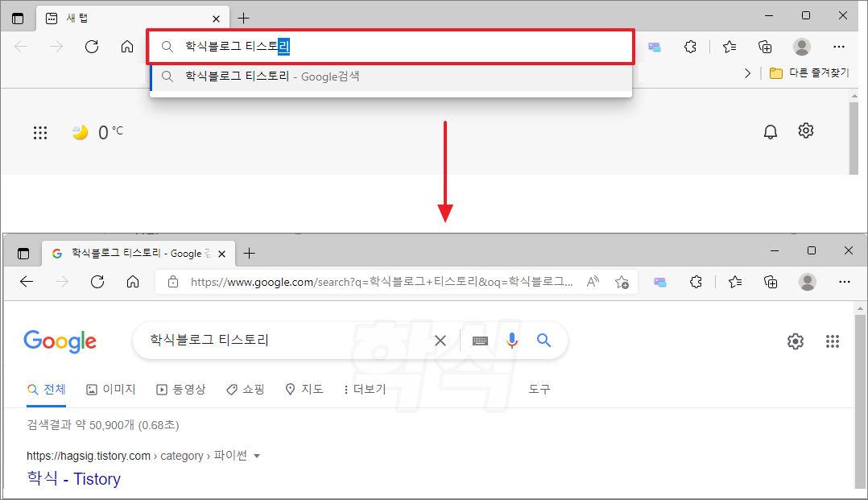Open tab actions menu in bottom window
The image size is (868, 500).
pos(23,254)
